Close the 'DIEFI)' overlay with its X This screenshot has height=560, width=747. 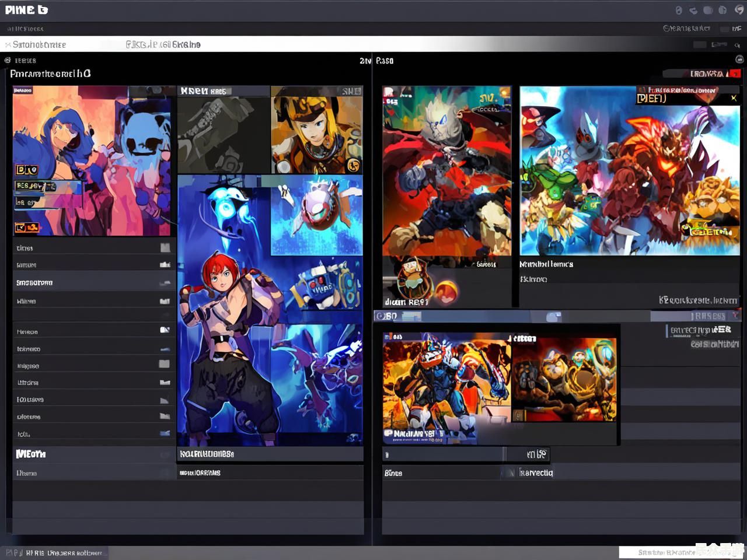734,98
